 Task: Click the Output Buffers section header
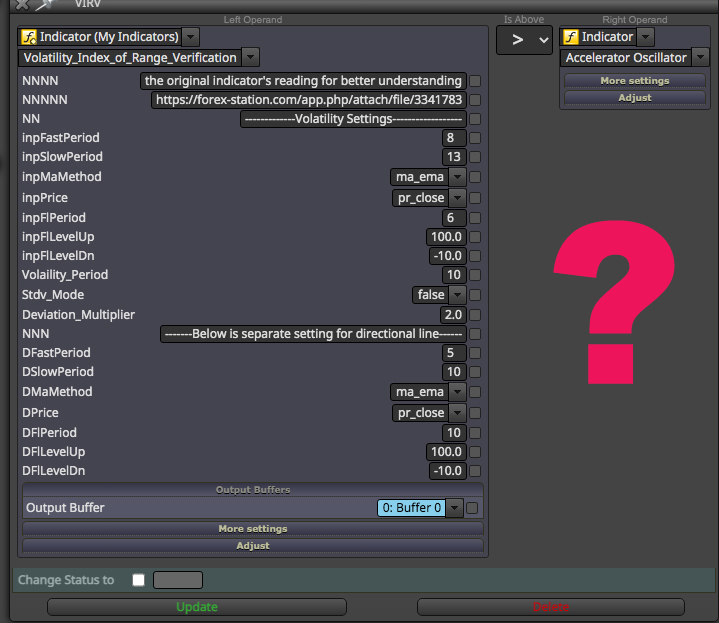pos(253,490)
